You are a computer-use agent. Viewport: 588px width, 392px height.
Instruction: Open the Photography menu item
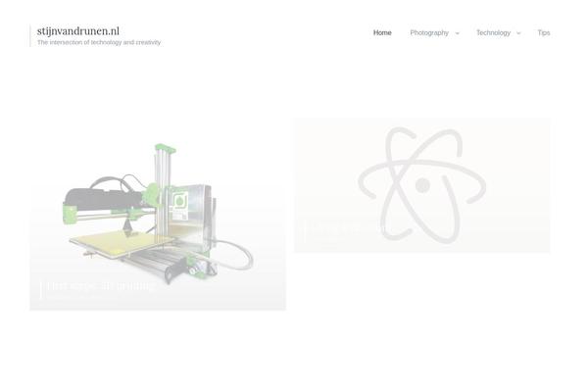(429, 33)
